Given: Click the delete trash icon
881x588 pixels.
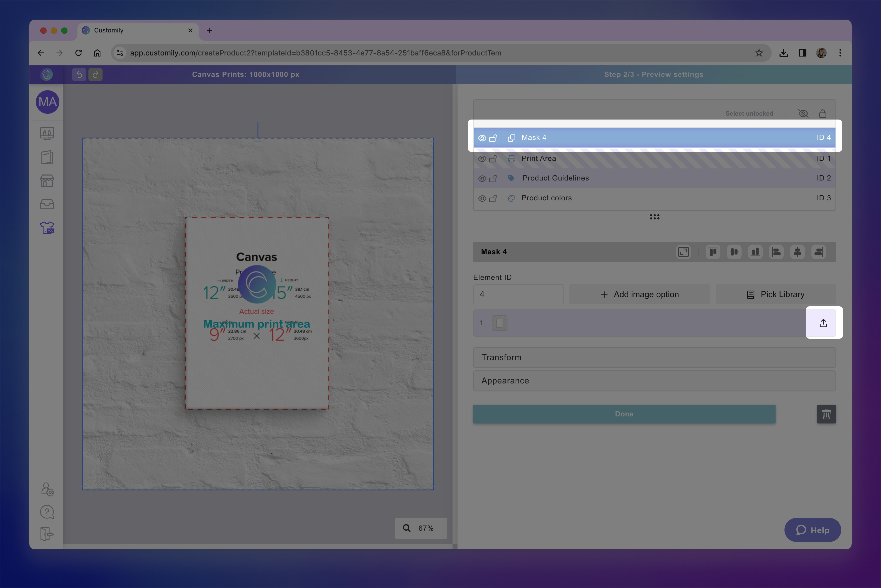Looking at the screenshot, I should 826,414.
